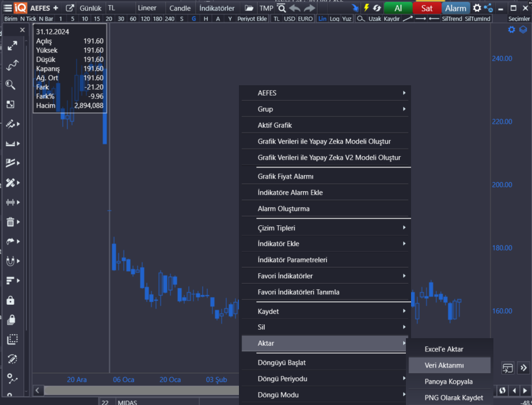
Task: Select Excel'e Aktar option
Action: tap(450, 349)
